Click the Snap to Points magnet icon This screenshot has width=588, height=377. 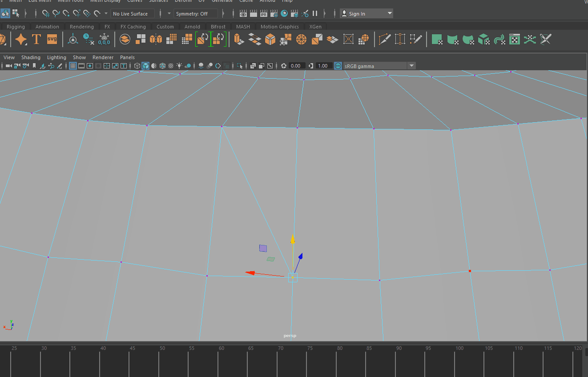coord(66,14)
